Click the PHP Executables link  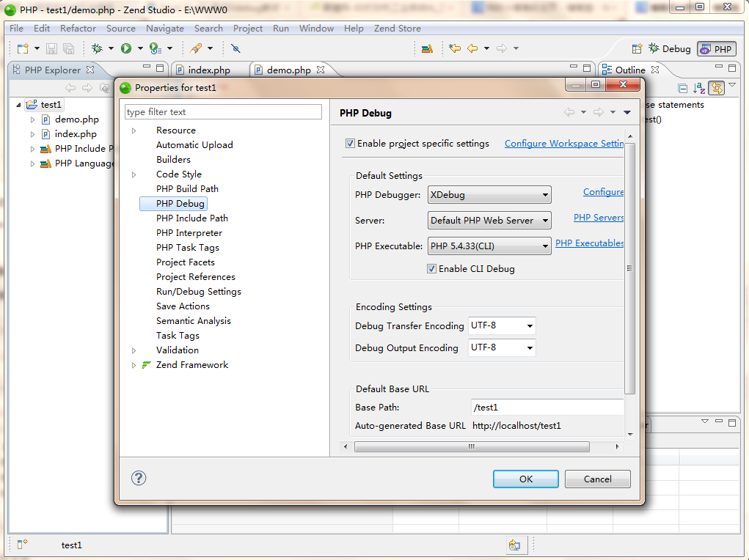click(x=590, y=243)
